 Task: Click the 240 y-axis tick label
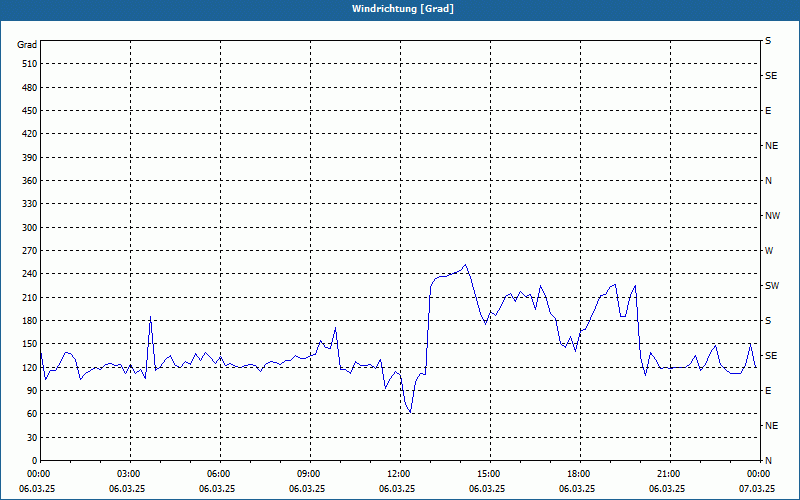[30, 274]
